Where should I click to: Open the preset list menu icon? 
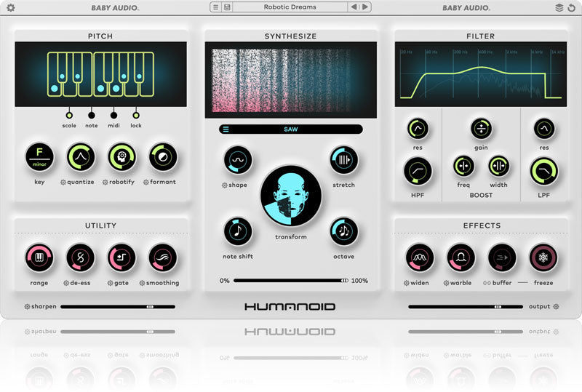[215, 7]
